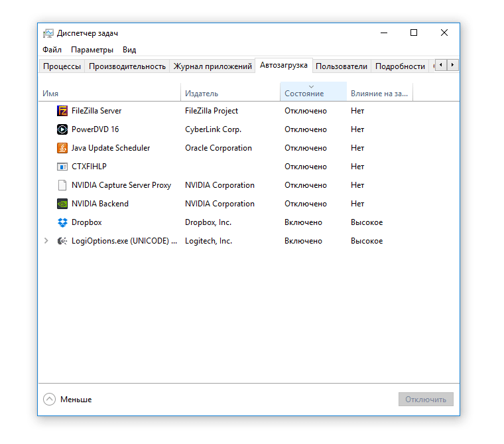Maximize the Диспетчер задач window
The image size is (504, 444).
point(414,33)
